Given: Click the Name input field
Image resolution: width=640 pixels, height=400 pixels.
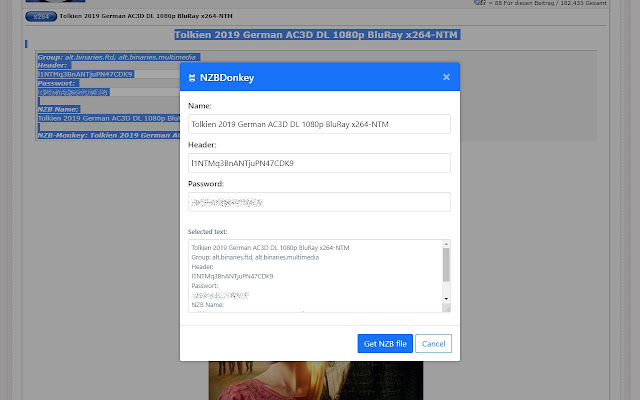Looking at the screenshot, I should 319,124.
